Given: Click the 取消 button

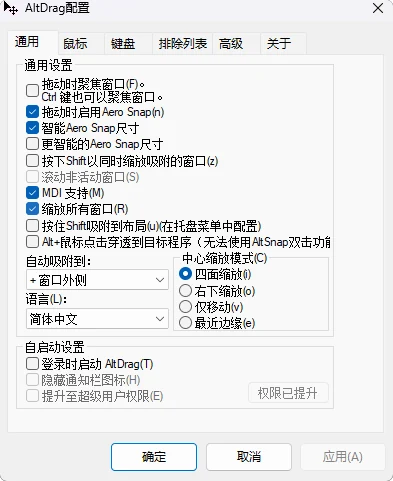Looking at the screenshot, I should (x=249, y=457).
